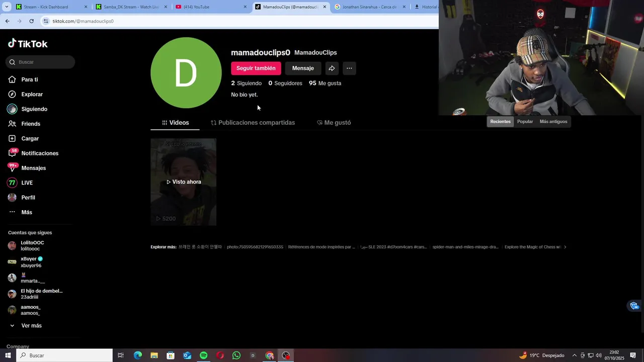Screen dimensions: 644x362
Task: Open Références de mode inspirées explore link
Action: pos(321,247)
